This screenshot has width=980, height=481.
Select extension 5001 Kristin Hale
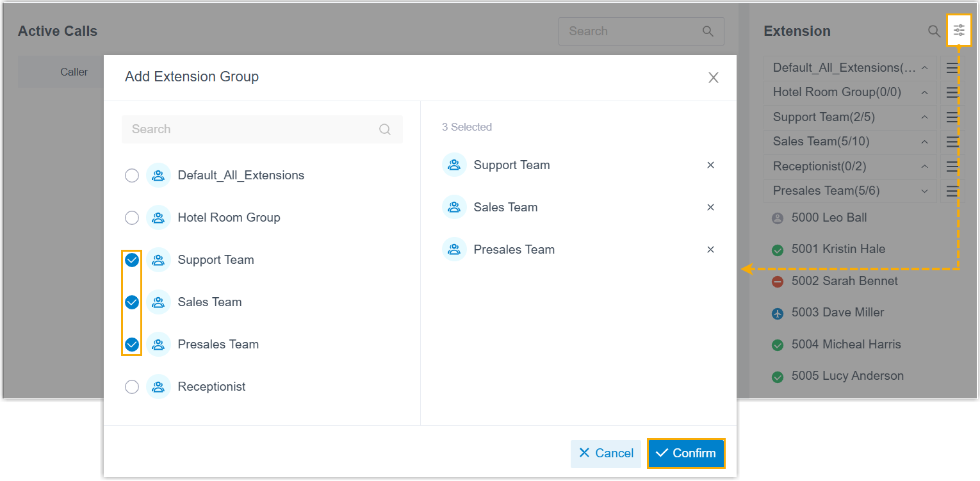tap(838, 249)
